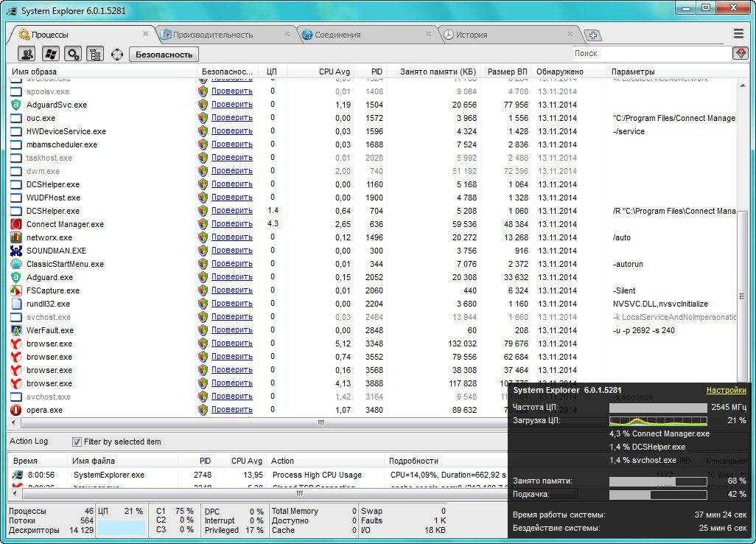Select the WerFault.exe icon
This screenshot has height=544, width=756.
click(x=16, y=330)
